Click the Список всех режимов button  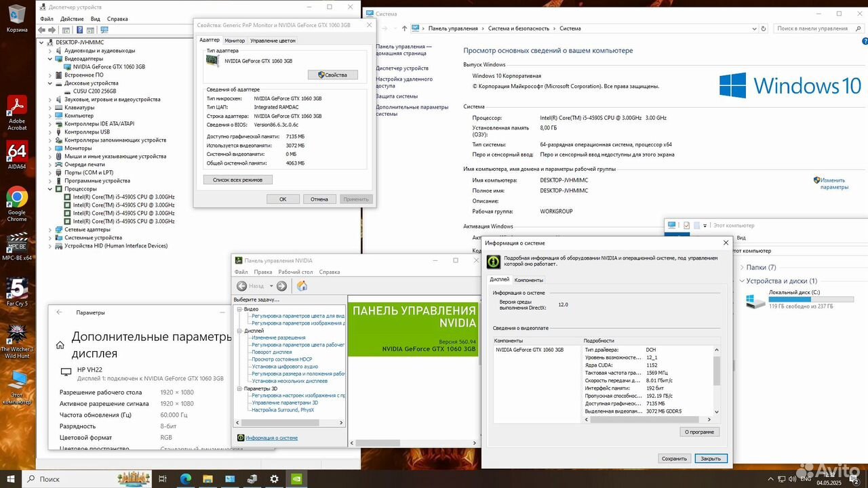pos(237,180)
